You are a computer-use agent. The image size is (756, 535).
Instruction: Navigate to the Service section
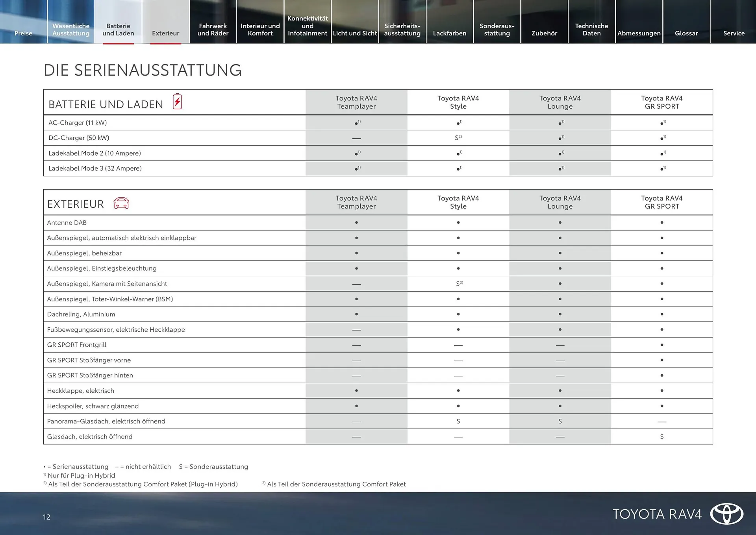coord(734,33)
